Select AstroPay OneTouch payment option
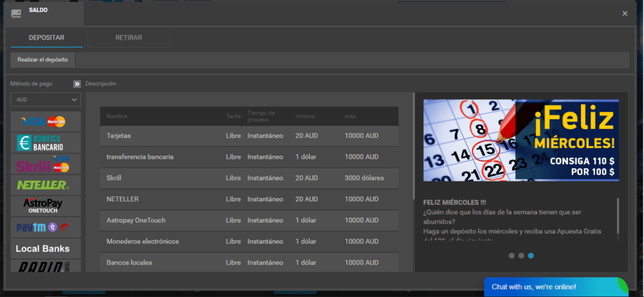The height and width of the screenshot is (297, 644). pos(45,206)
